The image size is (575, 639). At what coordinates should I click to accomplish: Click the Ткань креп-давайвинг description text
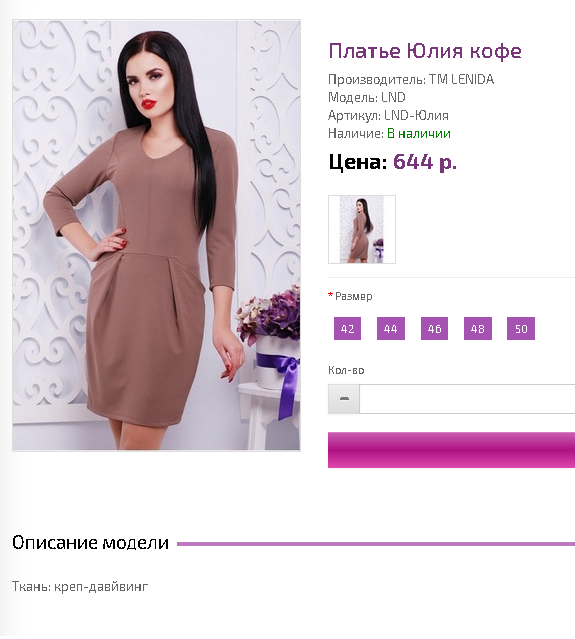(x=80, y=586)
